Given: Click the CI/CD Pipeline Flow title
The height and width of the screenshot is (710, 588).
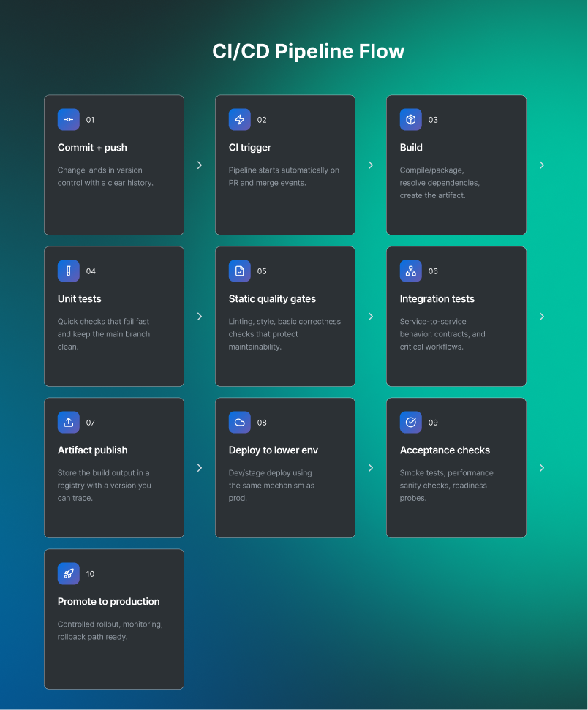Looking at the screenshot, I should (308, 52).
